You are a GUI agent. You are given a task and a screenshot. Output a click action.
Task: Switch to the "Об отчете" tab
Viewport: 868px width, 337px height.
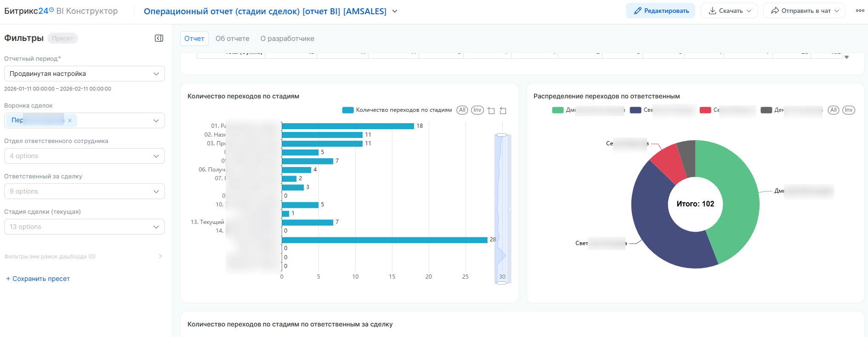[233, 39]
